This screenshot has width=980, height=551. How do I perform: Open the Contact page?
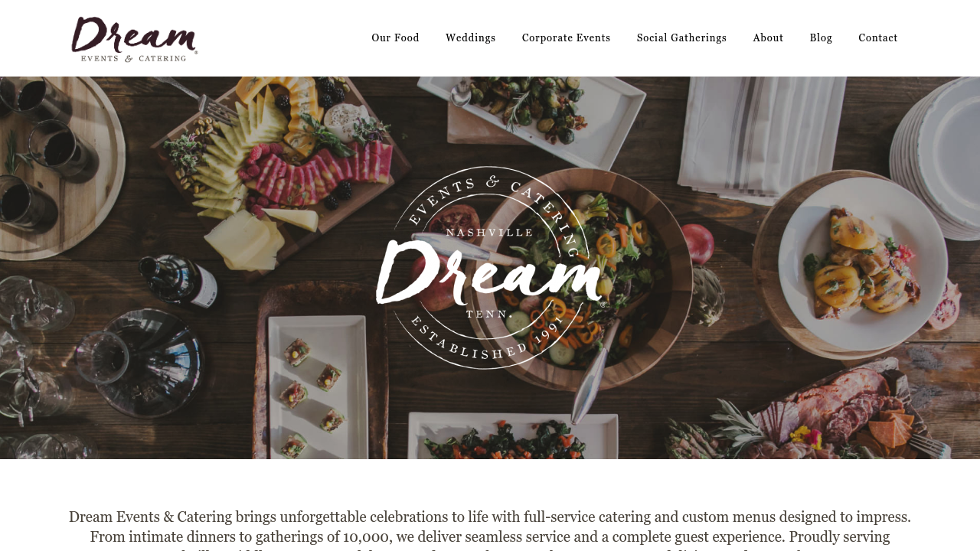pos(878,38)
